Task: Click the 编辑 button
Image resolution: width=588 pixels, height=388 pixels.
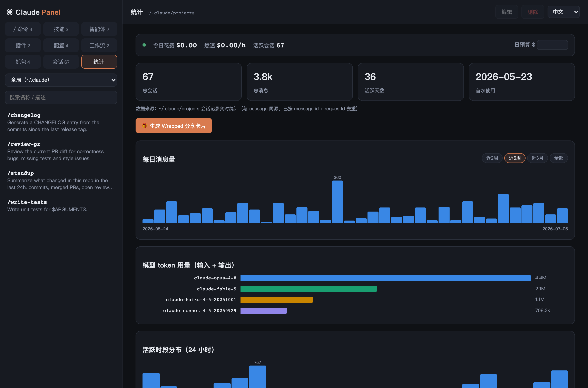Action: pyautogui.click(x=506, y=12)
